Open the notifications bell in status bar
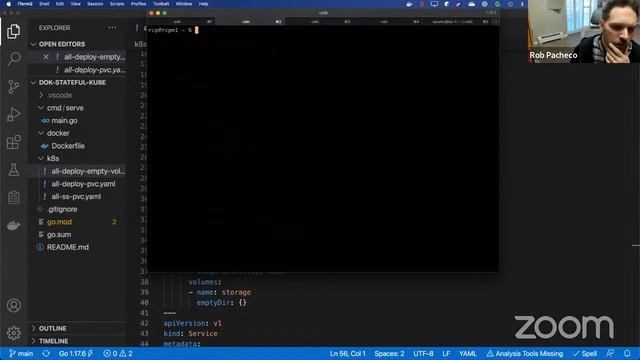Screen dimensions: 640x360 [627, 353]
